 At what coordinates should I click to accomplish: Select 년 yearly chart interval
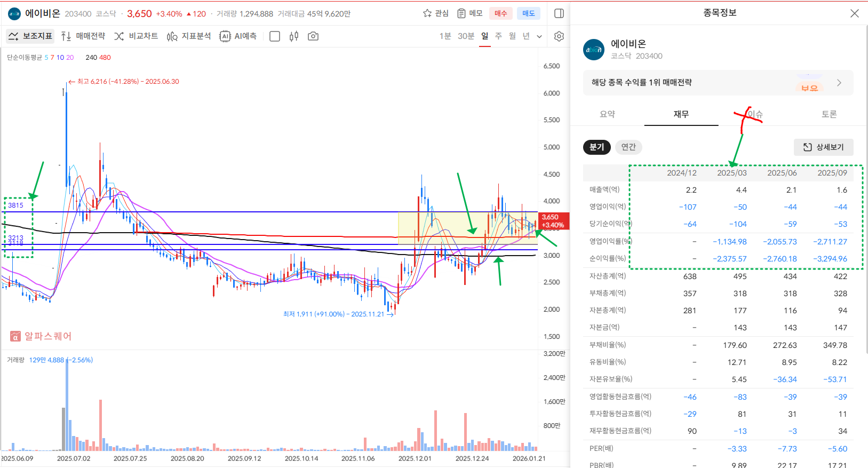526,36
